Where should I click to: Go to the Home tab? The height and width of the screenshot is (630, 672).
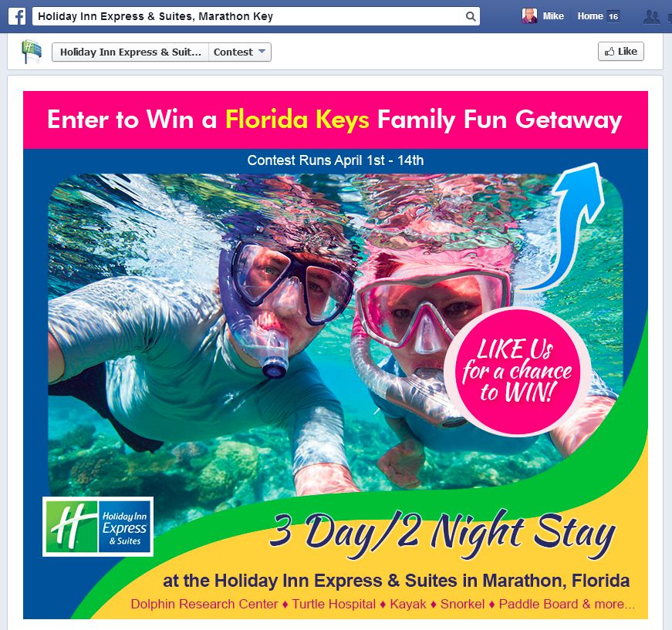click(x=589, y=16)
